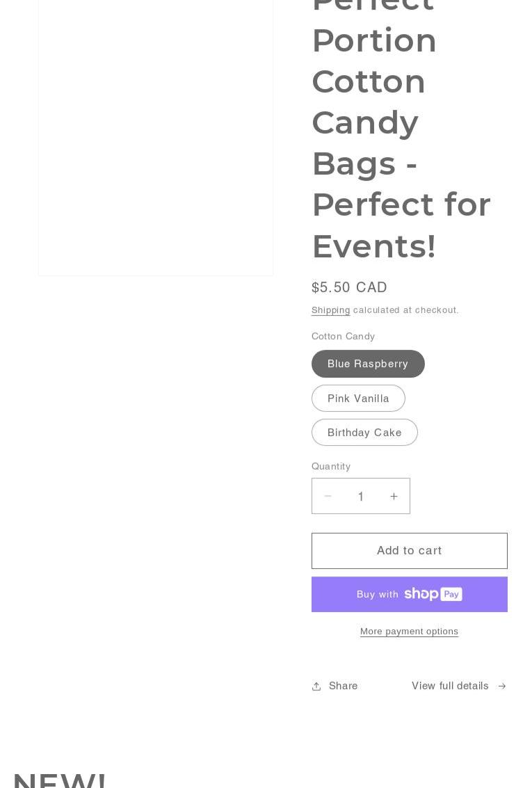Open View full details text link
This screenshot has width=532, height=788.
450,686
